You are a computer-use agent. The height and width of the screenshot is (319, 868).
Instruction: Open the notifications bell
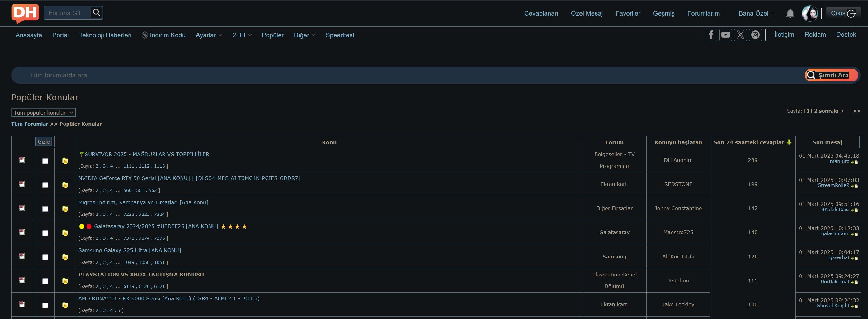point(790,13)
